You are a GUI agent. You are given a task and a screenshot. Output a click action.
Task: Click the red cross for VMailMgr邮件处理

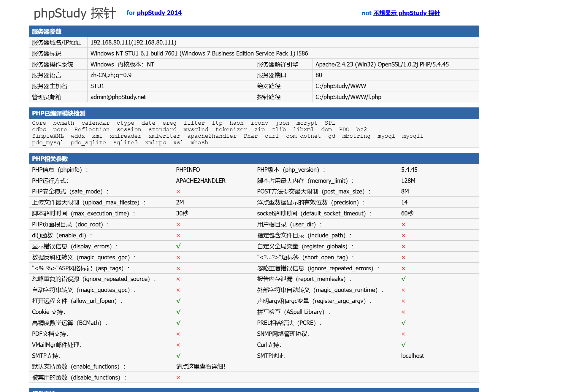coord(178,345)
